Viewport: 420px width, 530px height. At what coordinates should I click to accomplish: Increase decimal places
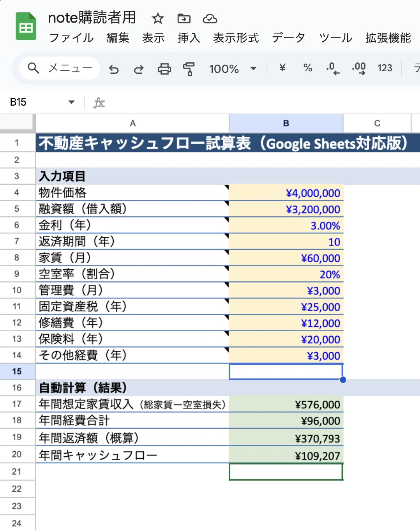(359, 68)
